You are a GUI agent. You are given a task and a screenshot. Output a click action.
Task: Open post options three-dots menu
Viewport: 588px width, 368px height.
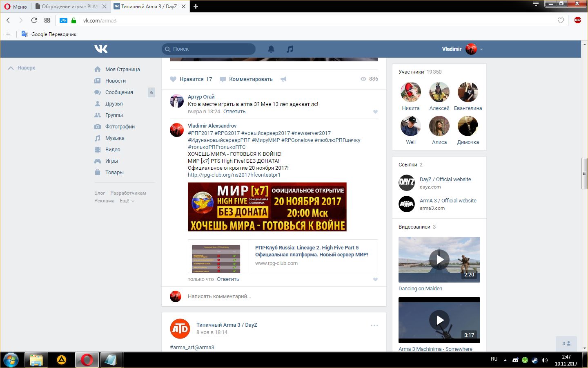coord(374,325)
